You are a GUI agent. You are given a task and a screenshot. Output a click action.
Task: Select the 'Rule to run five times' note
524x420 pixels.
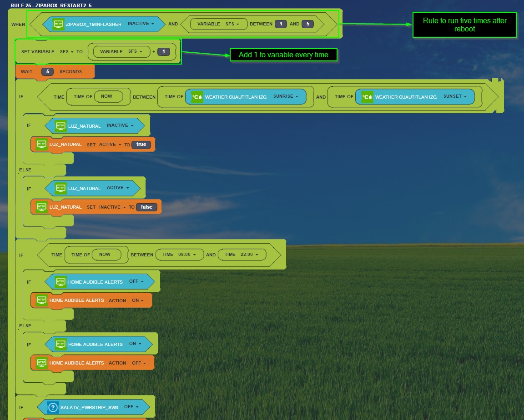pyautogui.click(x=464, y=25)
